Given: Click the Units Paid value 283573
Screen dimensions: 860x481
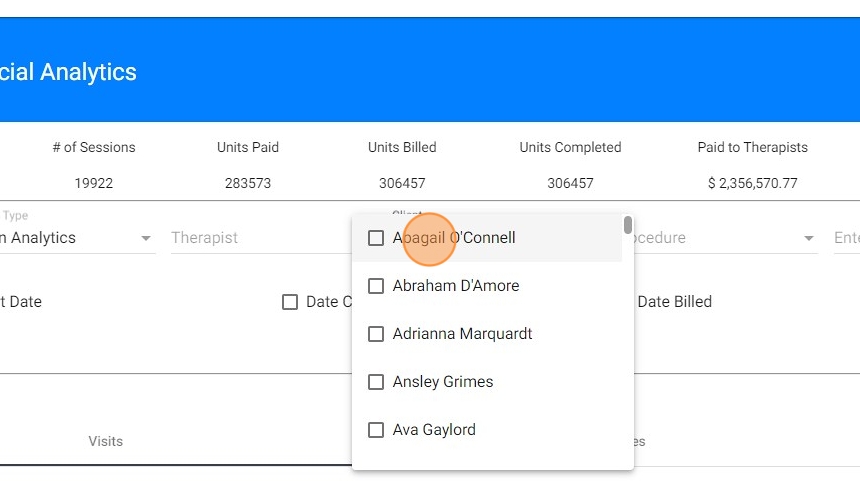Looking at the screenshot, I should coord(248,183).
